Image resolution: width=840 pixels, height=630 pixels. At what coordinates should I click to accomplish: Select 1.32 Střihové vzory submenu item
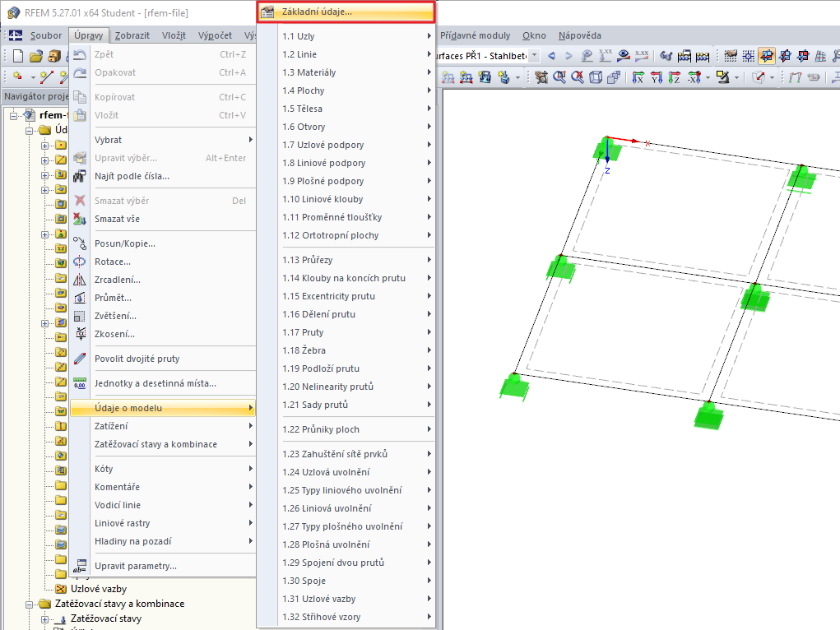click(346, 617)
